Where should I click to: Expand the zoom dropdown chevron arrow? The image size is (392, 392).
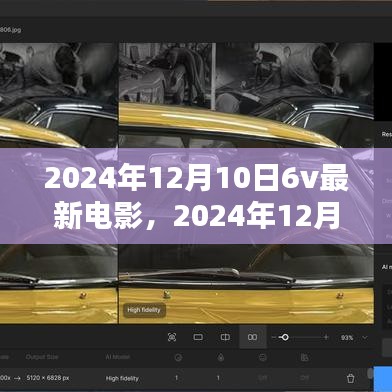click(365, 338)
